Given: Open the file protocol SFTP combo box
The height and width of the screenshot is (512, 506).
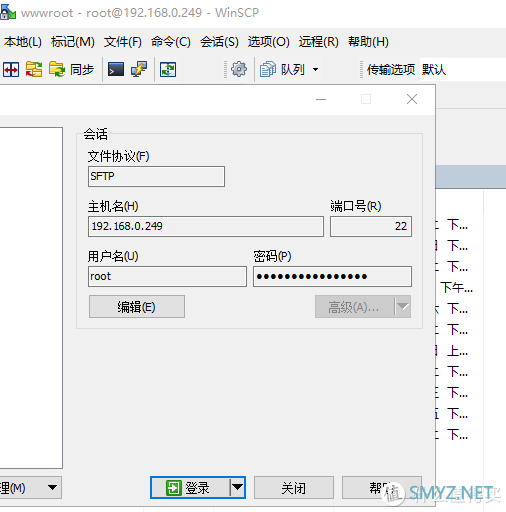Looking at the screenshot, I should [x=156, y=176].
